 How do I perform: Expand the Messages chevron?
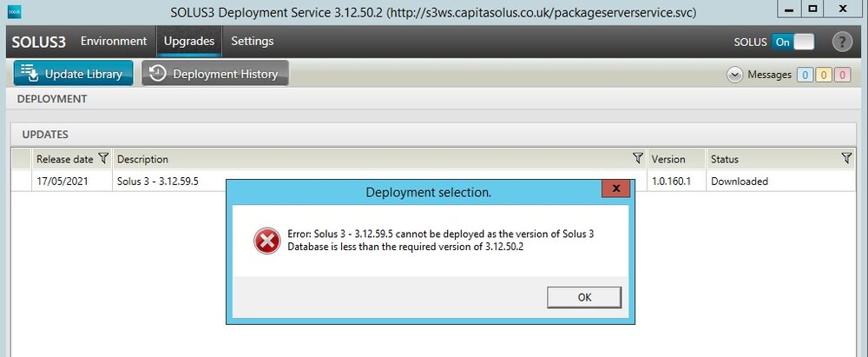tap(734, 75)
